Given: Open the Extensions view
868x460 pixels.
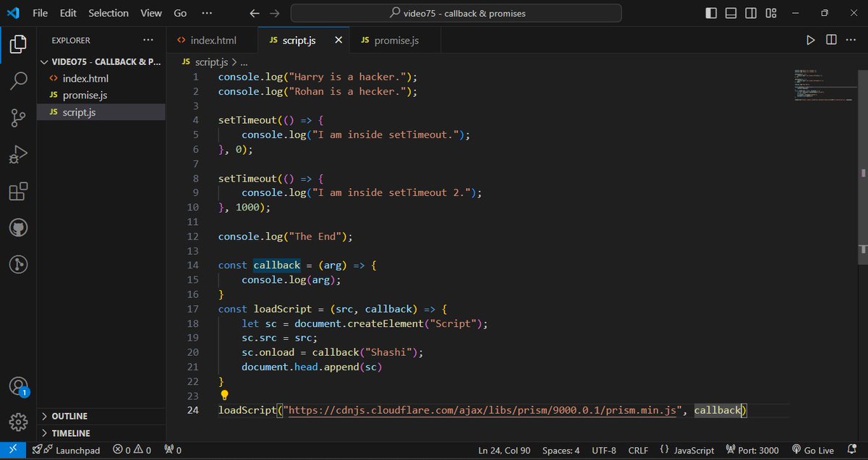Looking at the screenshot, I should (18, 191).
